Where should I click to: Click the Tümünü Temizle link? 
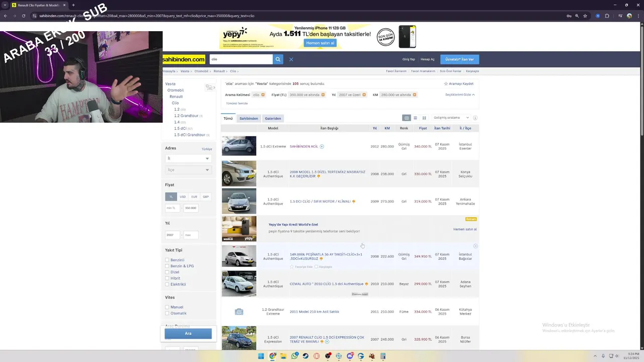236,104
